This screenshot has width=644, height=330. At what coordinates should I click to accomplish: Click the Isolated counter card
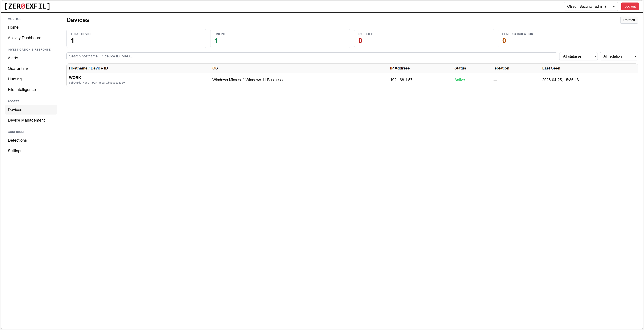pyautogui.click(x=424, y=38)
